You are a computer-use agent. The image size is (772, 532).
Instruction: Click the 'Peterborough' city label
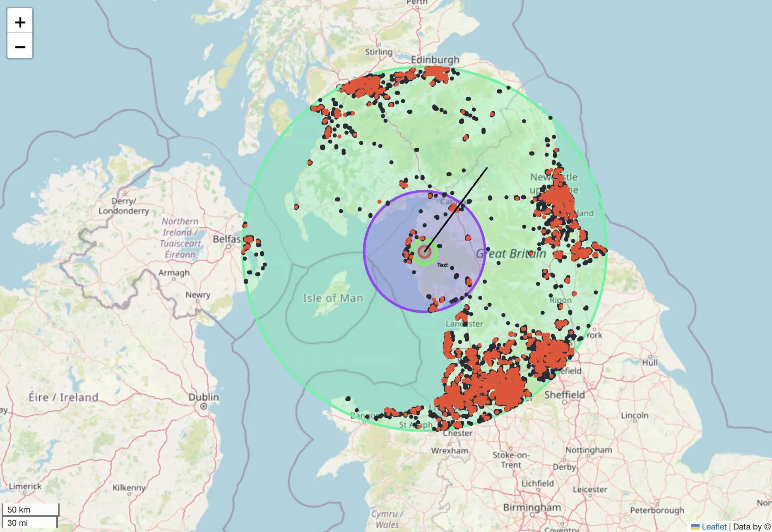pyautogui.click(x=657, y=510)
